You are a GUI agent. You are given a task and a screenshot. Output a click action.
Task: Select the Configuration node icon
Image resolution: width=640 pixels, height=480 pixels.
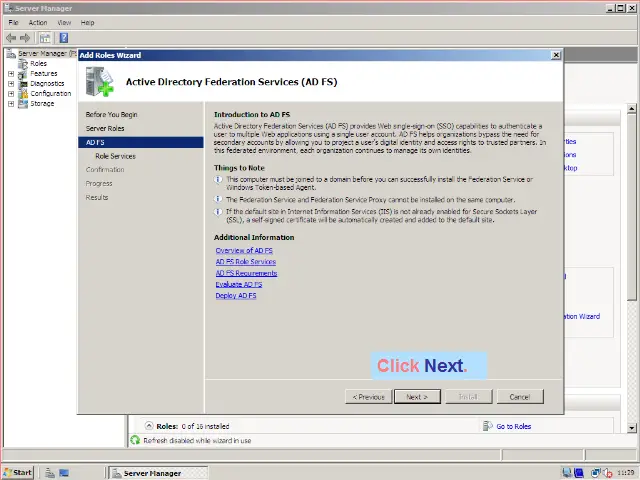tap(23, 93)
